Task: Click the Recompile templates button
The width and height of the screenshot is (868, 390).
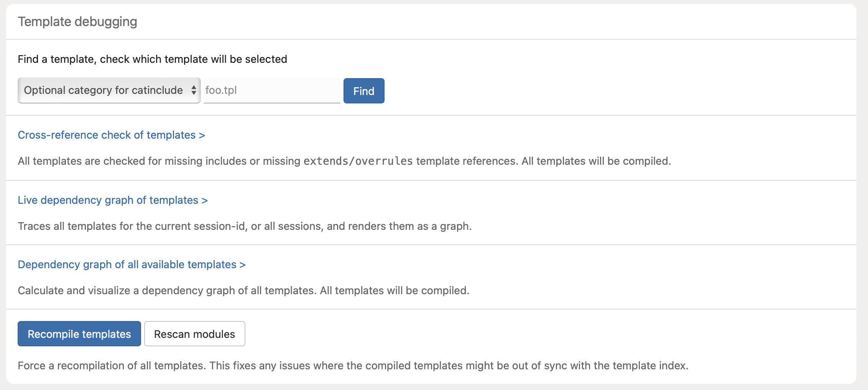Action: point(79,334)
